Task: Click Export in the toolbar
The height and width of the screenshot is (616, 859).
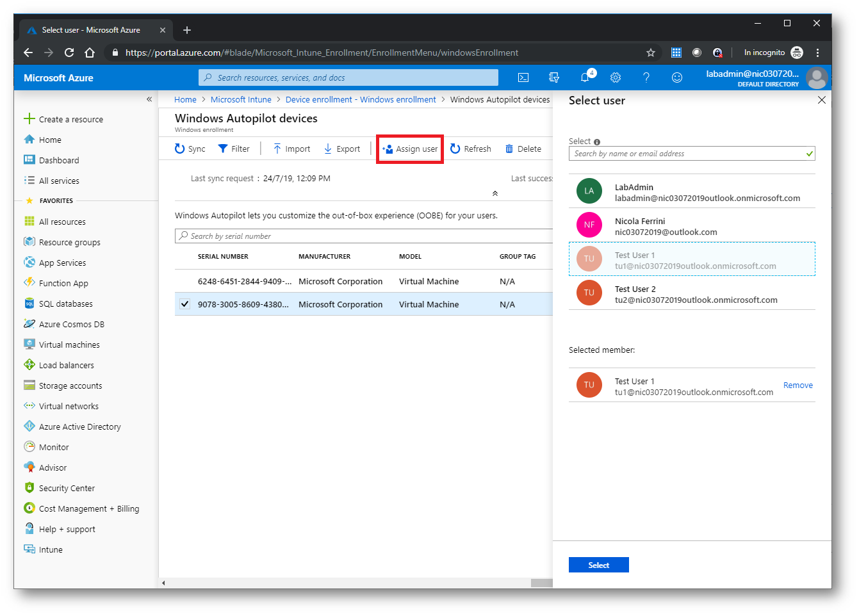Action: [342, 149]
